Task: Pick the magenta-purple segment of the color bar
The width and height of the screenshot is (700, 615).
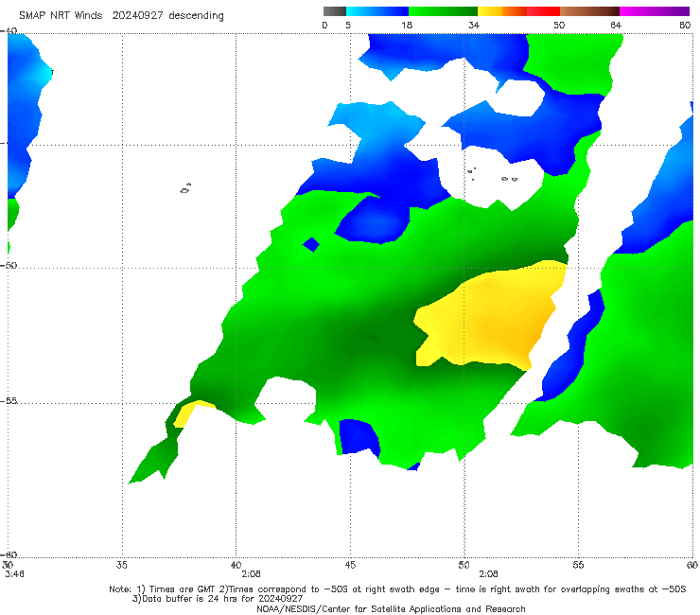Action: tap(655, 11)
